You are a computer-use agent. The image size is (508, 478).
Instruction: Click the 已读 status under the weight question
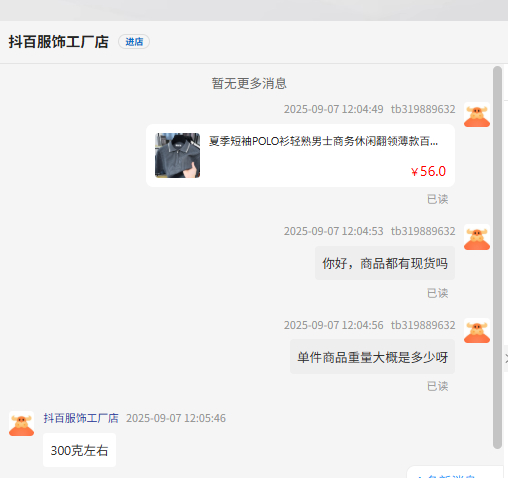click(437, 386)
